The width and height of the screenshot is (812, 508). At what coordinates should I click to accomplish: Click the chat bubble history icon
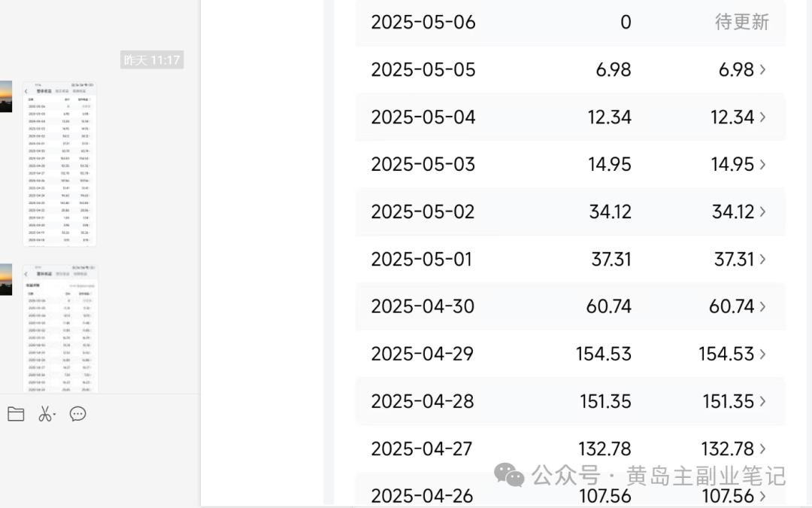(x=77, y=414)
